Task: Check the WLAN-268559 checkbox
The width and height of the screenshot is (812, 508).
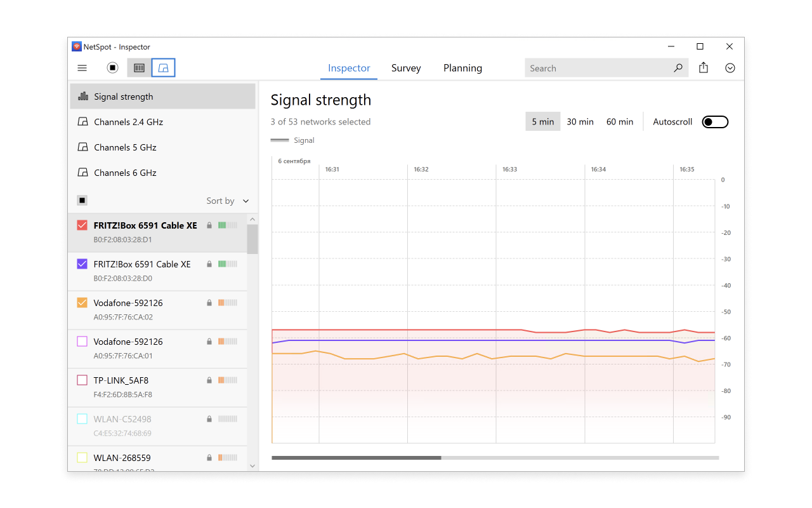Action: pos(82,458)
